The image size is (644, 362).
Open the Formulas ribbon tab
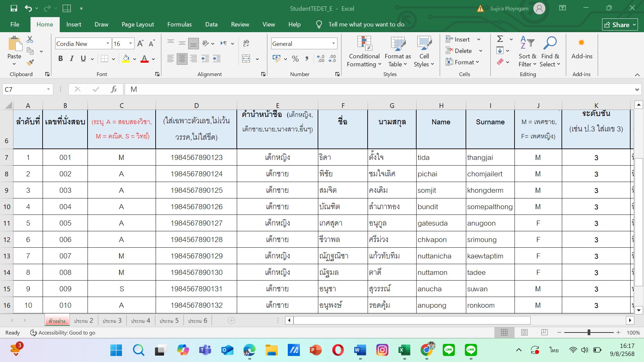click(179, 24)
